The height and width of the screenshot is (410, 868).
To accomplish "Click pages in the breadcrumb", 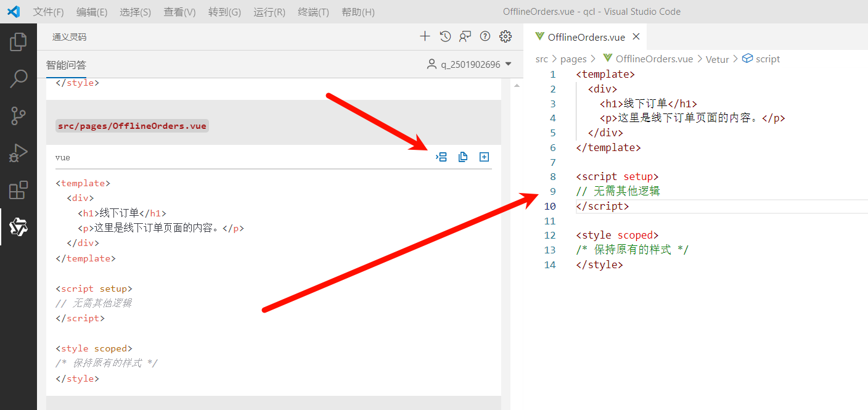I will 573,59.
